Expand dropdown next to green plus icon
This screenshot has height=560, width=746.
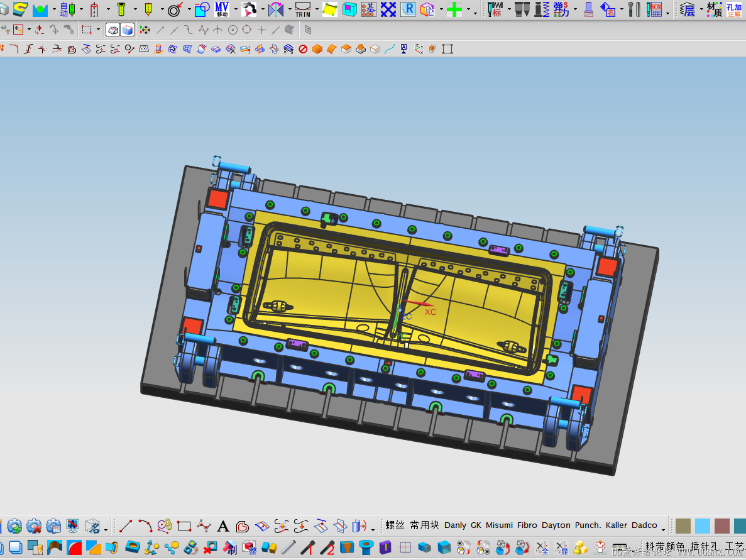(469, 9)
